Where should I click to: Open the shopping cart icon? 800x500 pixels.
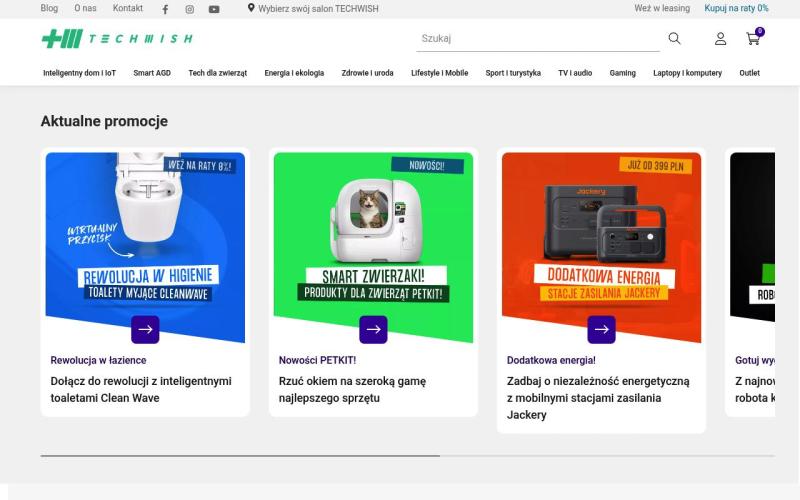[x=753, y=39]
